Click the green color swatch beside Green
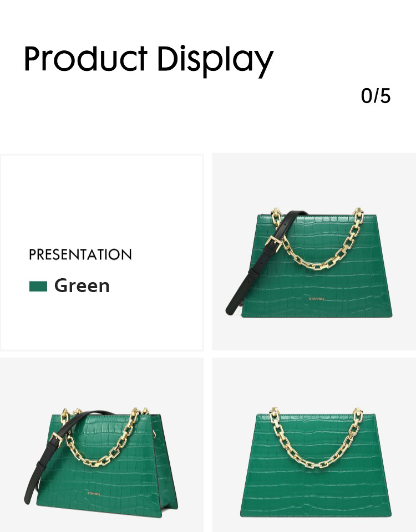 (x=38, y=287)
